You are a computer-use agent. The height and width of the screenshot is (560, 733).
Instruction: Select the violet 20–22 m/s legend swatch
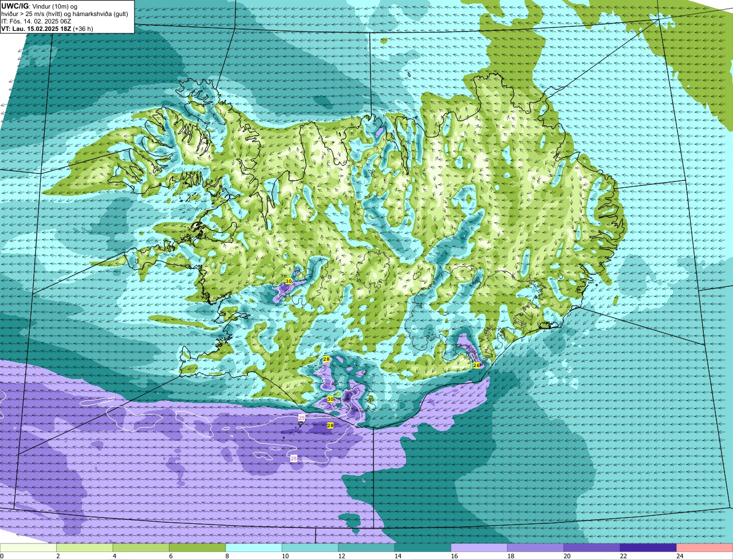pos(592,548)
